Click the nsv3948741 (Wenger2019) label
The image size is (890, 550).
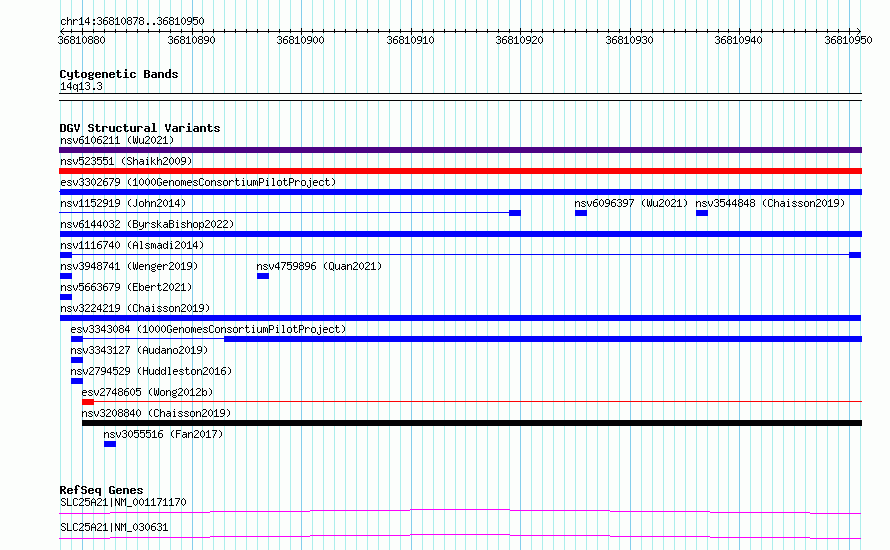[129, 266]
